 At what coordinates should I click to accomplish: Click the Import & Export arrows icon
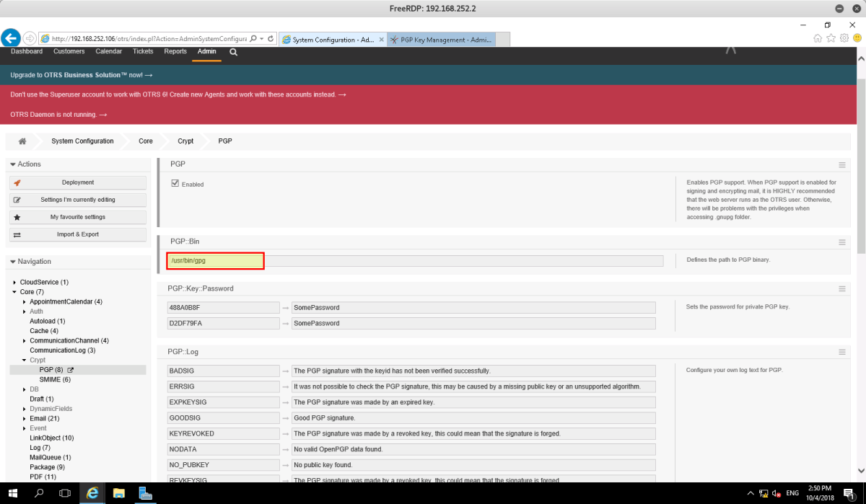18,234
